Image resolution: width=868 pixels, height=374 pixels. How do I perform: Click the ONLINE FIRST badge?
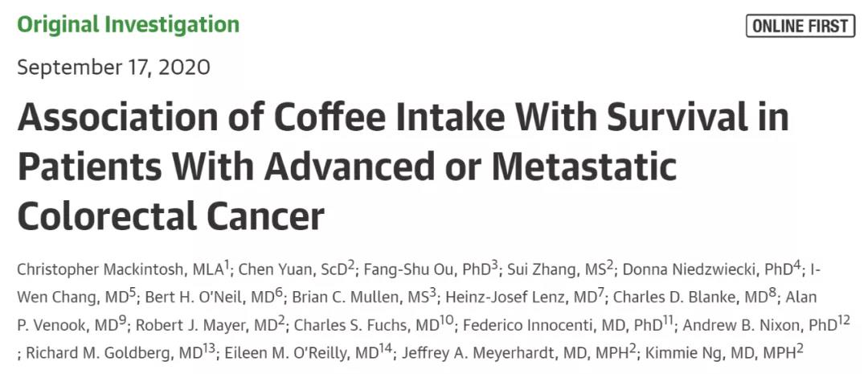[x=800, y=26]
